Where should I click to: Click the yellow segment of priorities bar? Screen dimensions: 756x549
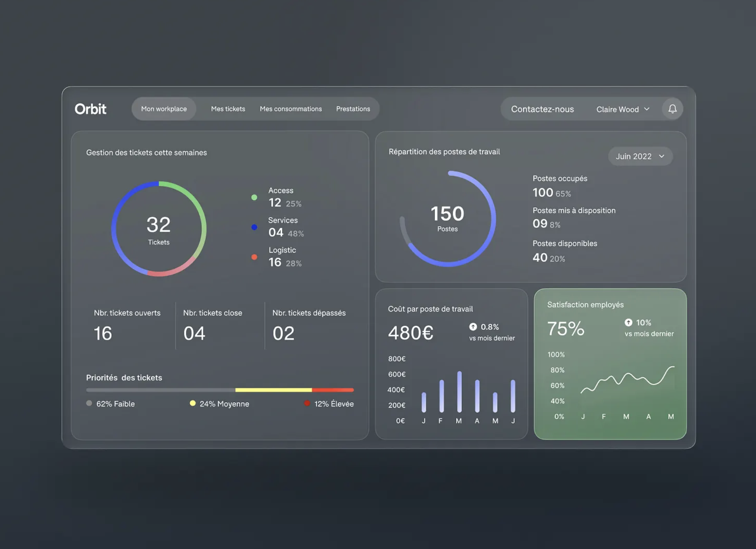coord(273,390)
